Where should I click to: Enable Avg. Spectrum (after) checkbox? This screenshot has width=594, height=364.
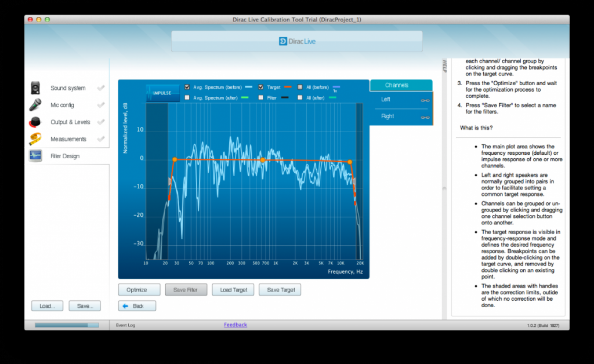click(x=187, y=97)
